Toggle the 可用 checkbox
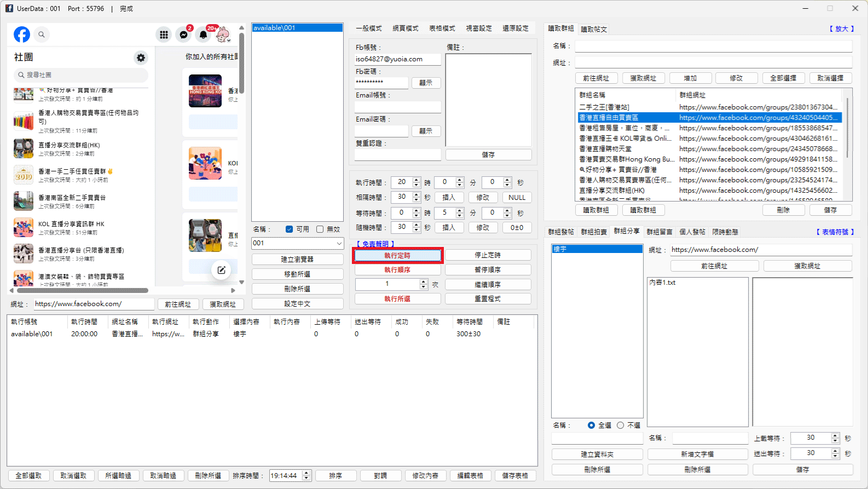The image size is (868, 489). tap(289, 229)
